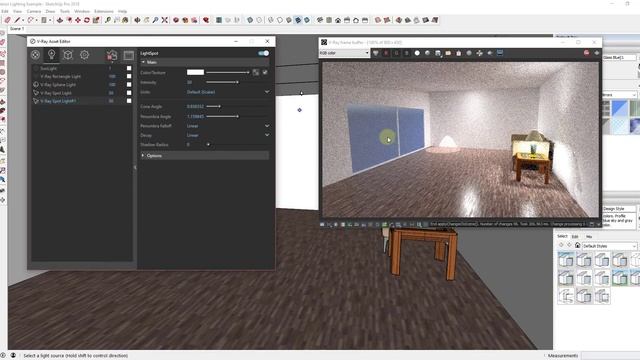Click the heart-shaped icon in frame buffer toolbar
640x360 pixels.
click(376, 53)
